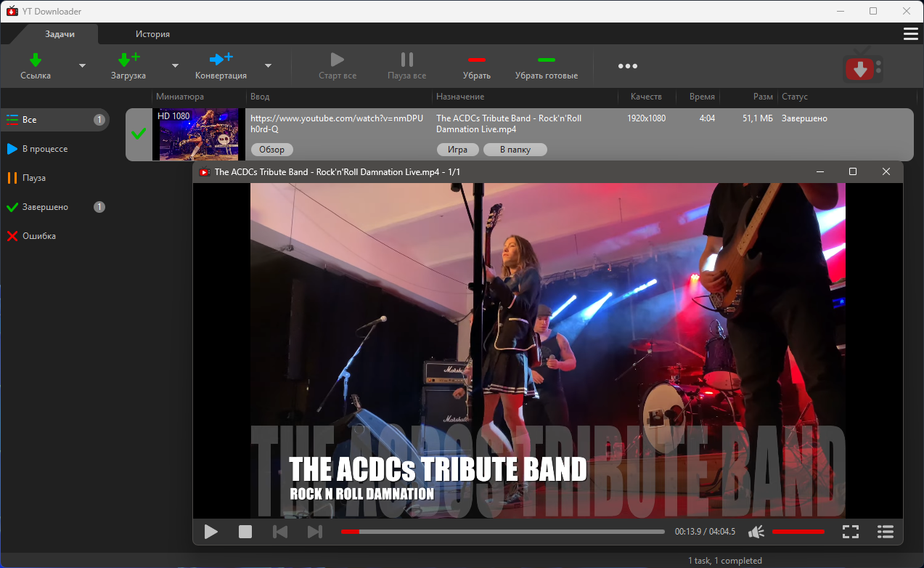The image size is (924, 568).
Task: Filter tasks by Пауза
Action: click(x=55, y=178)
